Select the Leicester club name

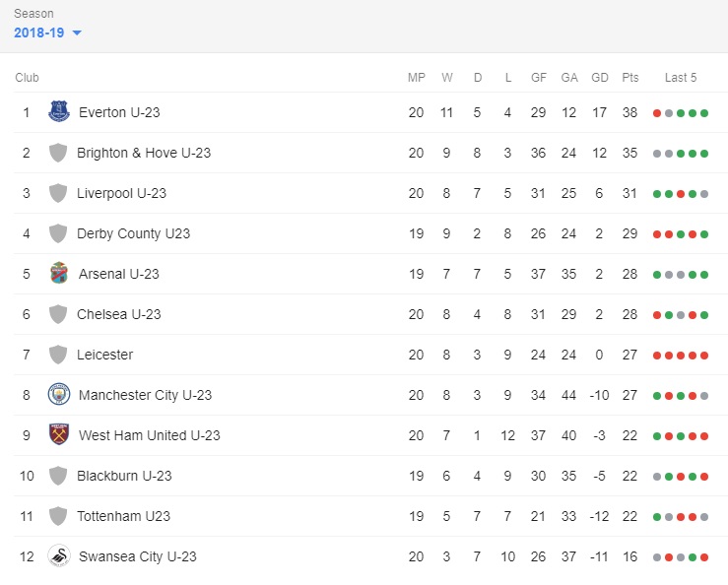[x=105, y=355]
